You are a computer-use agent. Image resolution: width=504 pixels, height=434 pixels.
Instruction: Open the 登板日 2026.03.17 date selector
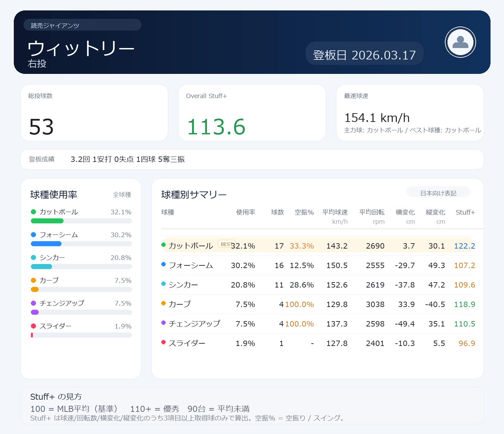364,55
